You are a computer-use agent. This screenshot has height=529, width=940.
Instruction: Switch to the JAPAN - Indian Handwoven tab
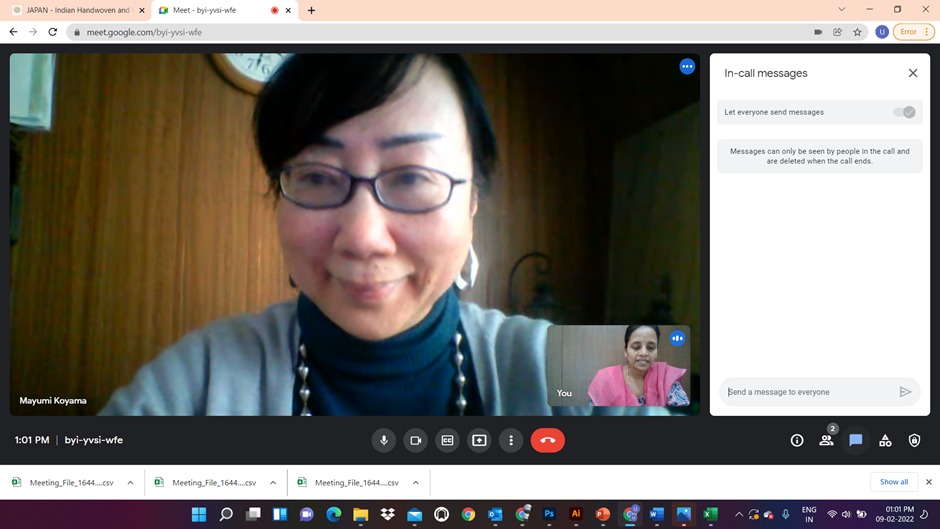point(70,10)
